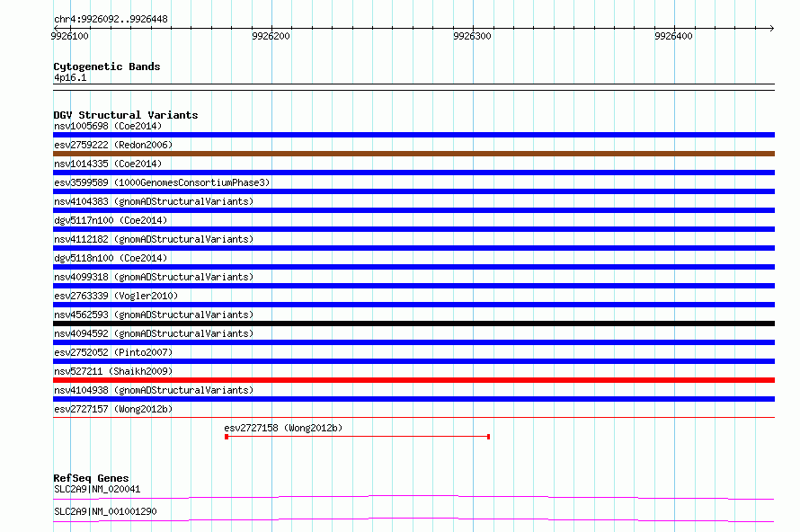Click the blue bar under esv2752052
Image resolution: width=800 pixels, height=532 pixels.
(413, 361)
